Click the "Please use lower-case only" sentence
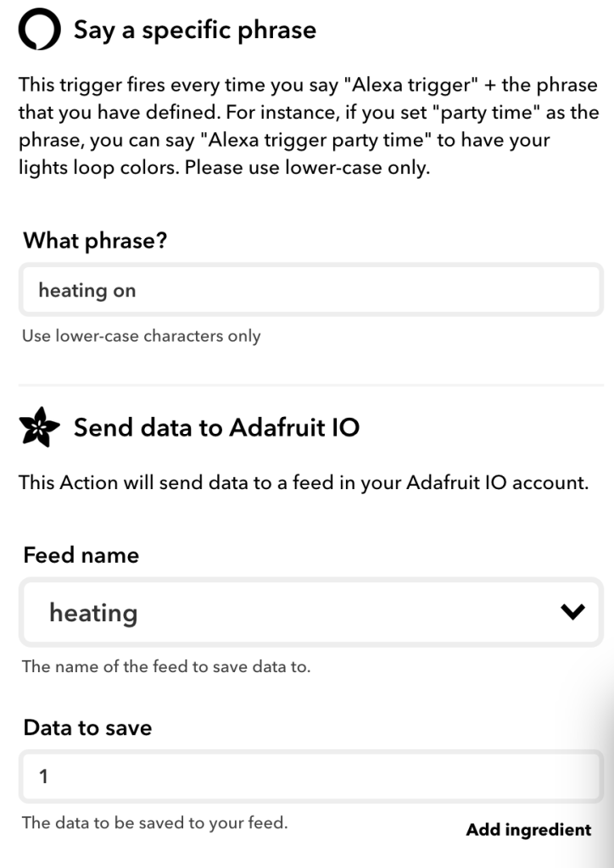Viewport: 614px width, 868px height. [x=308, y=168]
